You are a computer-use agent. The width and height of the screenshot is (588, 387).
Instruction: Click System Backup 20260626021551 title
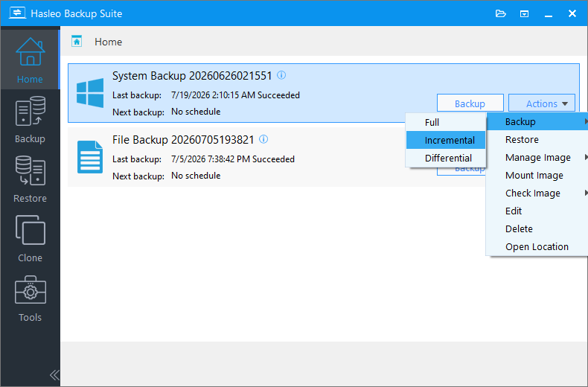[192, 76]
